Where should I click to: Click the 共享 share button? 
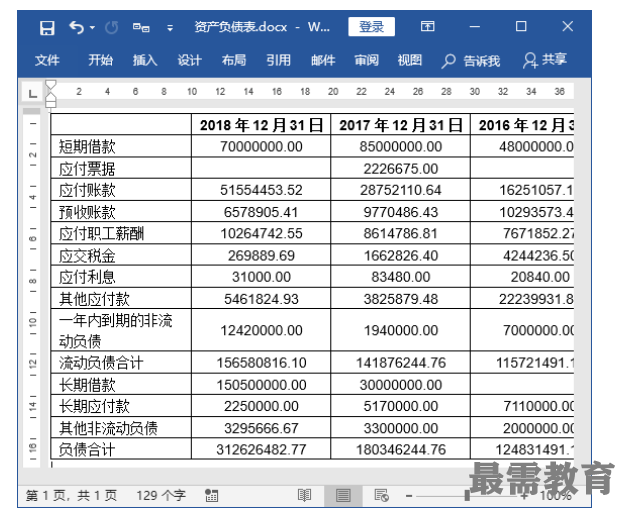(x=545, y=60)
